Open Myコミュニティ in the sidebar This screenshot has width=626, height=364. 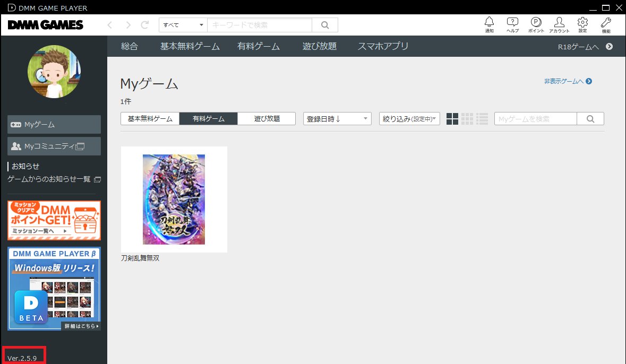coord(54,146)
